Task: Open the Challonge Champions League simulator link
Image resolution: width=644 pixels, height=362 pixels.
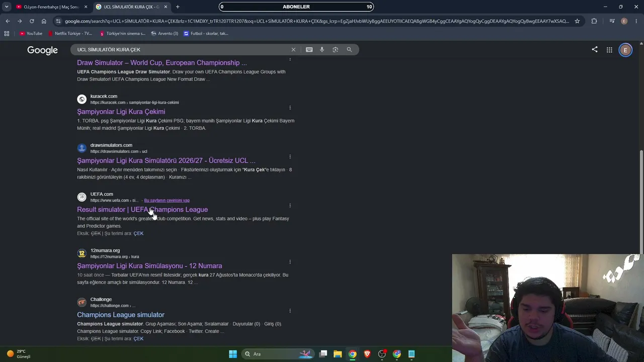Action: [x=121, y=315]
